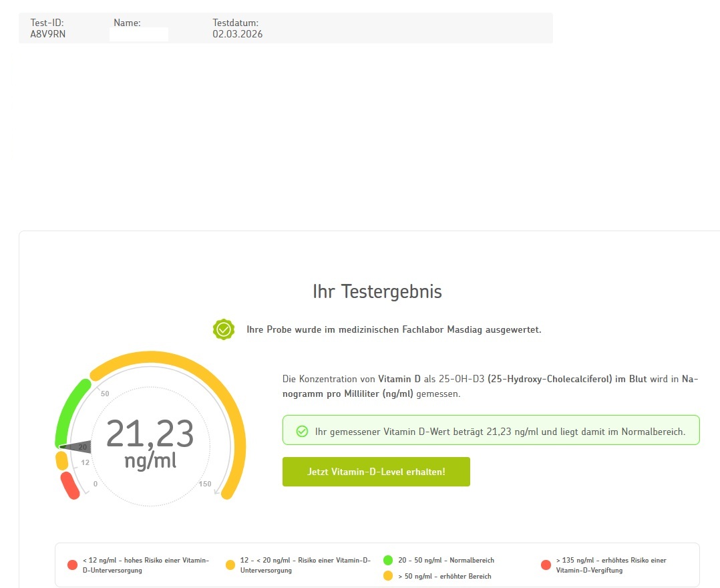Click the yellow legend dot for 12 to 20 ng/ml

[230, 565]
